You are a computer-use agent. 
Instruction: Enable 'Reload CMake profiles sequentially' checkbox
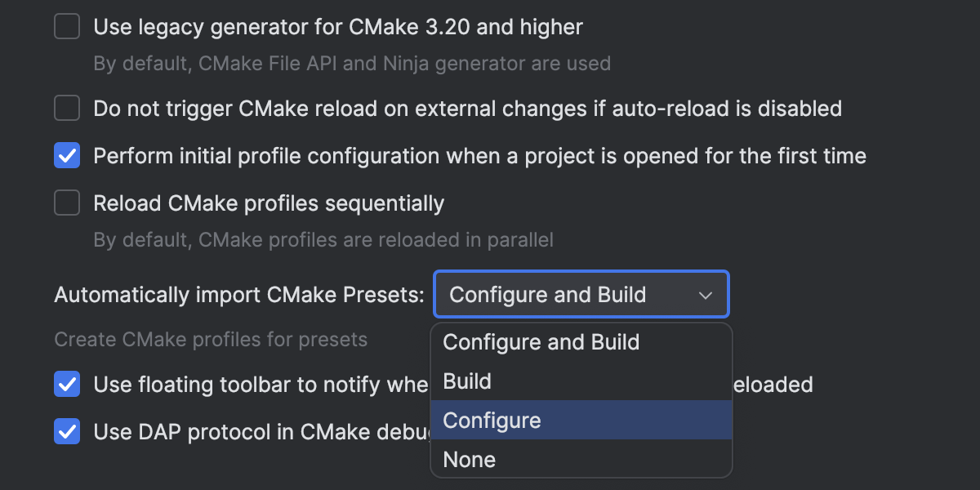click(67, 203)
